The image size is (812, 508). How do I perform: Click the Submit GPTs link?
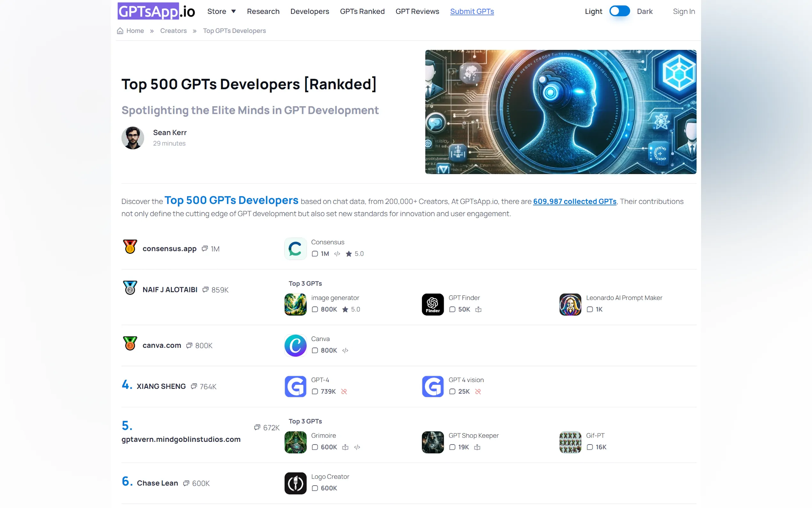tap(472, 12)
